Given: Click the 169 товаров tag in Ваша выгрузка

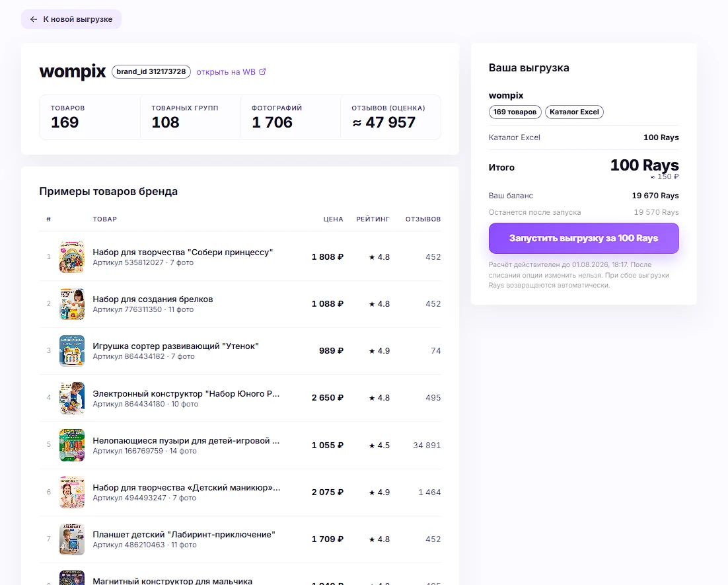Looking at the screenshot, I should click(x=515, y=112).
